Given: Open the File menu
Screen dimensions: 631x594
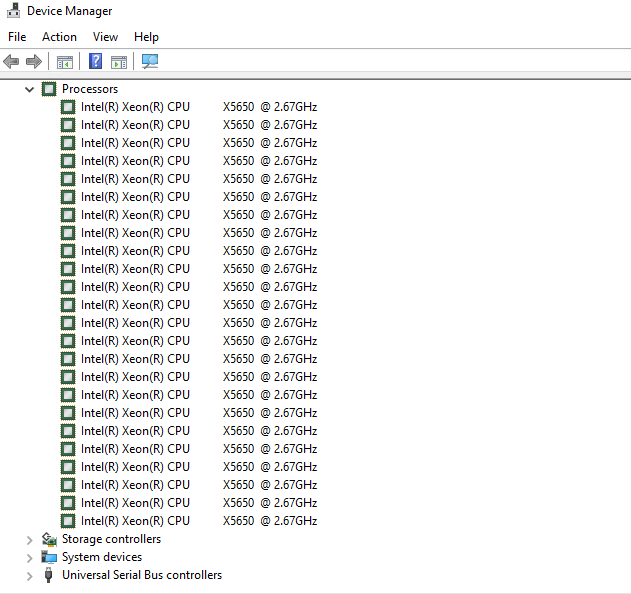Looking at the screenshot, I should click(17, 37).
